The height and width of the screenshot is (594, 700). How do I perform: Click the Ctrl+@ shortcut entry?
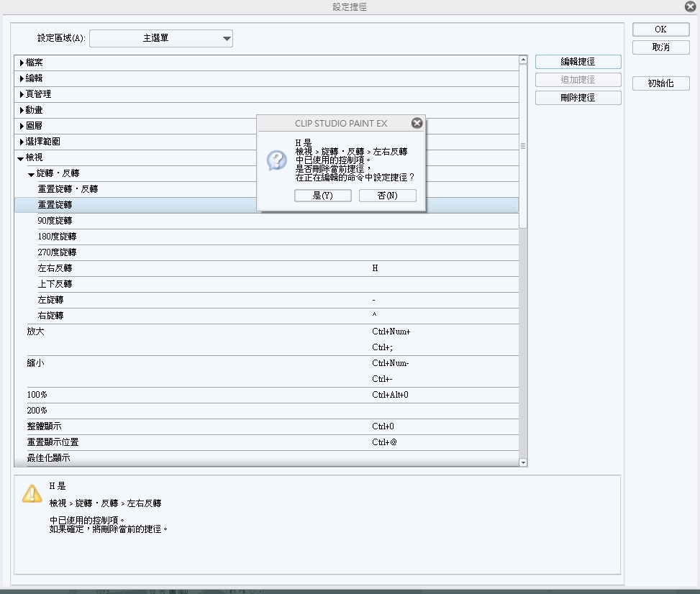(384, 442)
